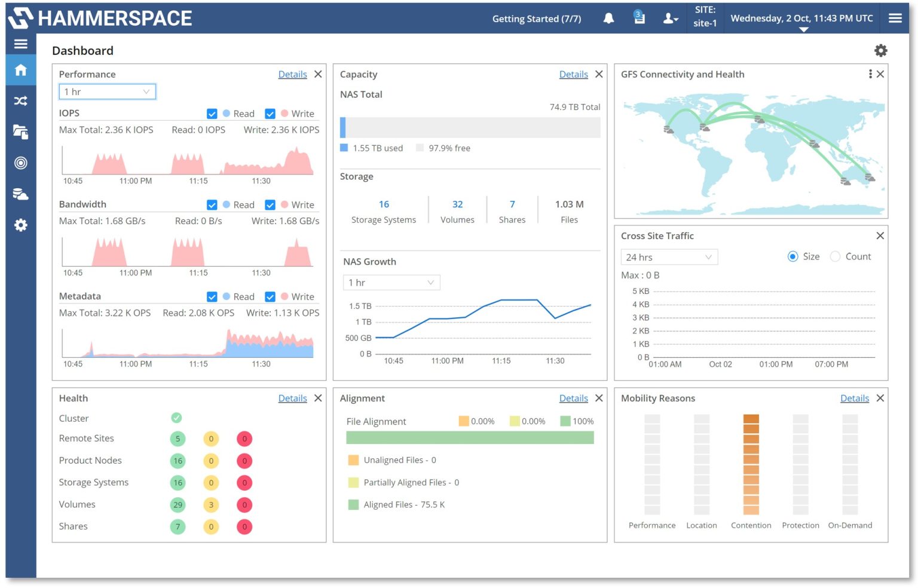Disable Write on the Bandwidth chart

[x=270, y=204]
